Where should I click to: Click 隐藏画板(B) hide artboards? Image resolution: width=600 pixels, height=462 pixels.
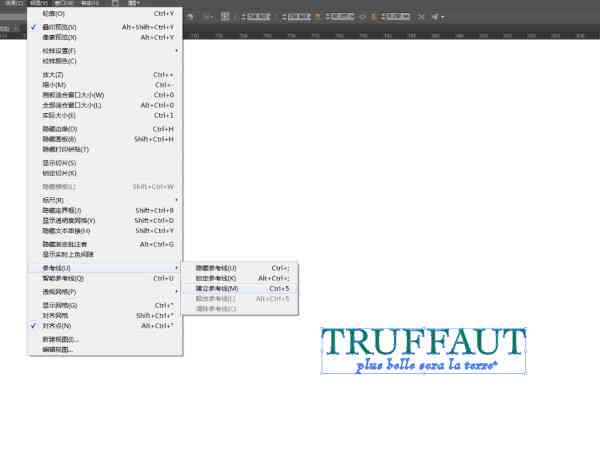(105, 139)
